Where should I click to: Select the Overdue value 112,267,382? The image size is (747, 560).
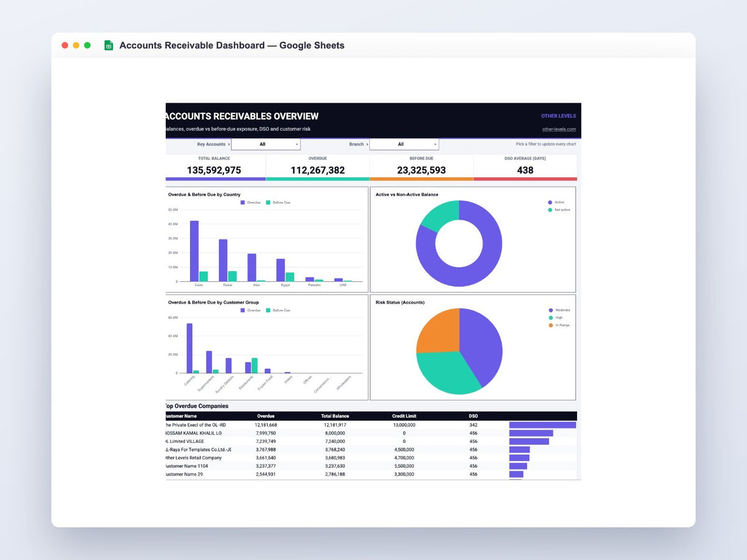click(317, 170)
